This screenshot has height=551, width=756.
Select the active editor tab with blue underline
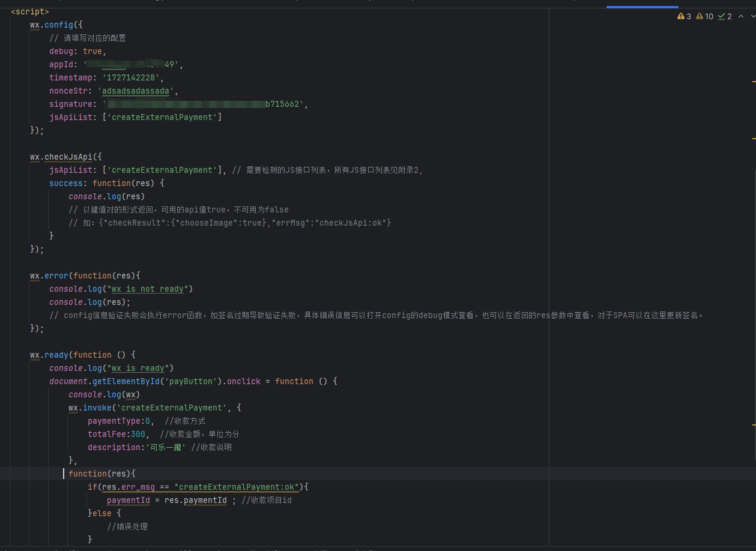pyautogui.click(x=642, y=4)
